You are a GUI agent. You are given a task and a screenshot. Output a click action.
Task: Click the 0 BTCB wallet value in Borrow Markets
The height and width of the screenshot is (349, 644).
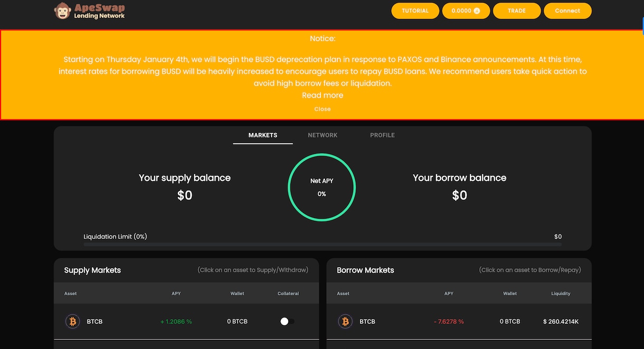click(510, 322)
